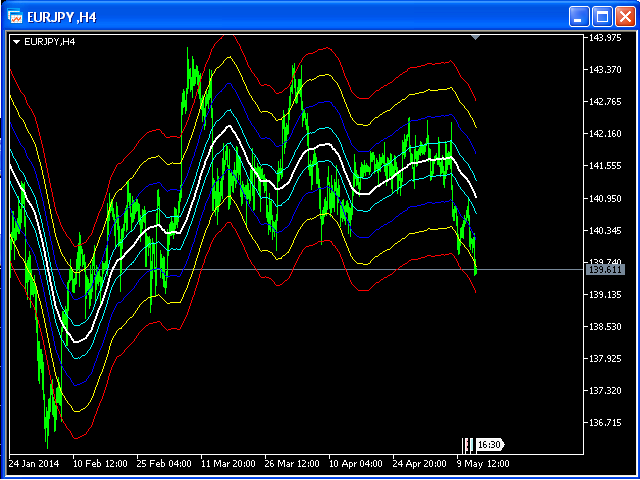The height and width of the screenshot is (480, 640).
Task: Click the 140.345 price scale label
Action: tap(605, 231)
